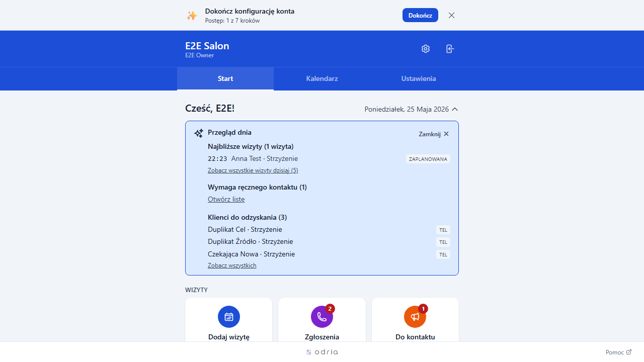Click the Wymaga ręcznego kontaktu heading
Viewport: 644px width, 362px height.
tap(257, 187)
